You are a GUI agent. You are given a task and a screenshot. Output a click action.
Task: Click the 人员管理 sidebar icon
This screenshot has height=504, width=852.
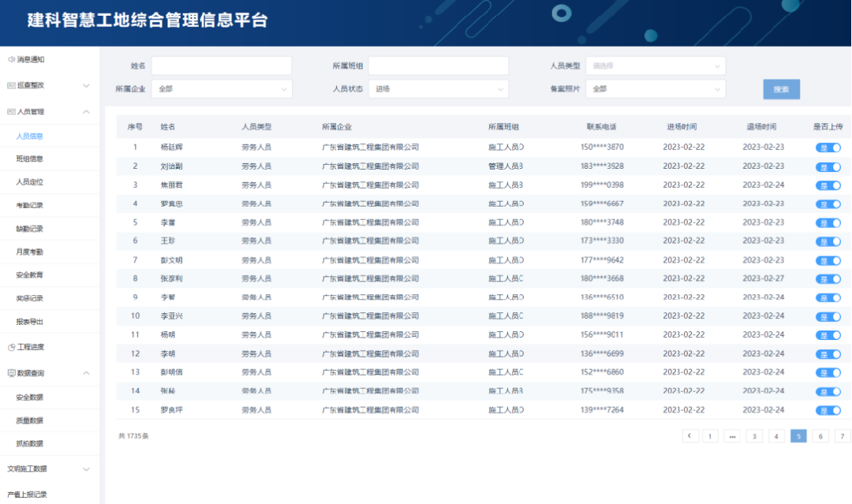click(x=11, y=112)
